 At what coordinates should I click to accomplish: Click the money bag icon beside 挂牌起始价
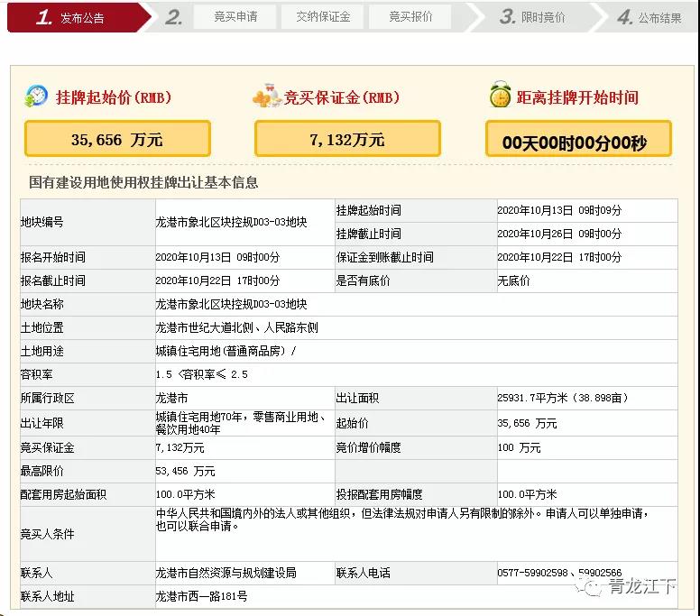coord(37,96)
